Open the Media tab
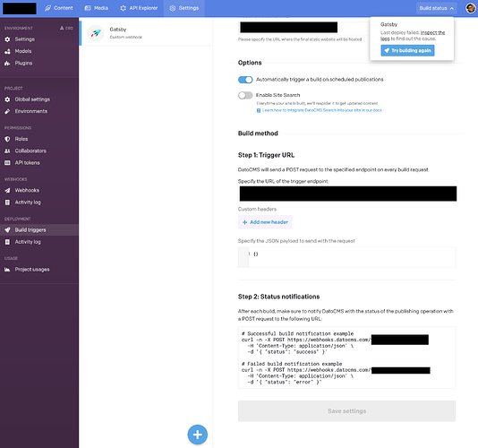 coord(97,8)
